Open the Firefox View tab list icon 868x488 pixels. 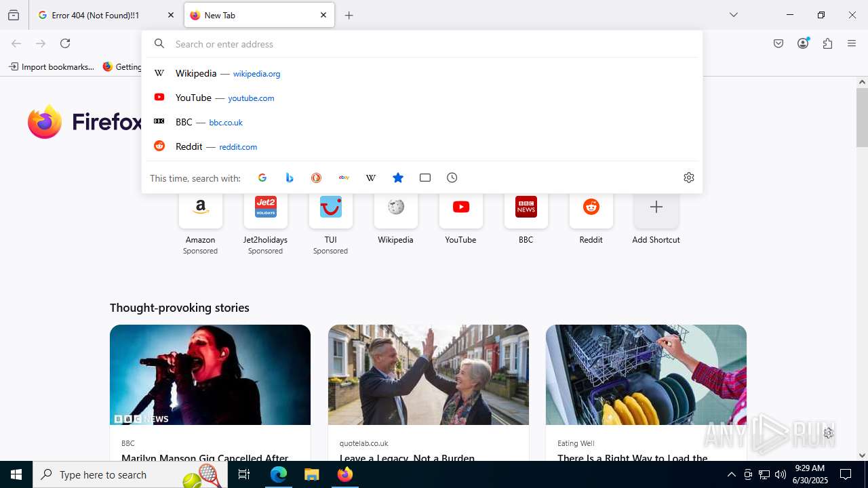click(x=14, y=15)
